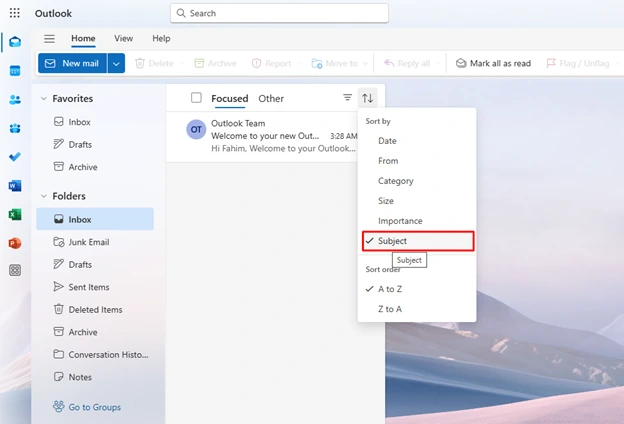This screenshot has height=424, width=624.
Task: Choose Z to A sort order
Action: pos(417,309)
